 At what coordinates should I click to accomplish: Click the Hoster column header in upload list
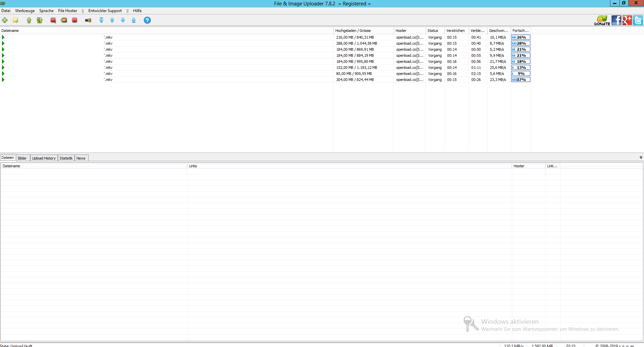click(x=401, y=31)
